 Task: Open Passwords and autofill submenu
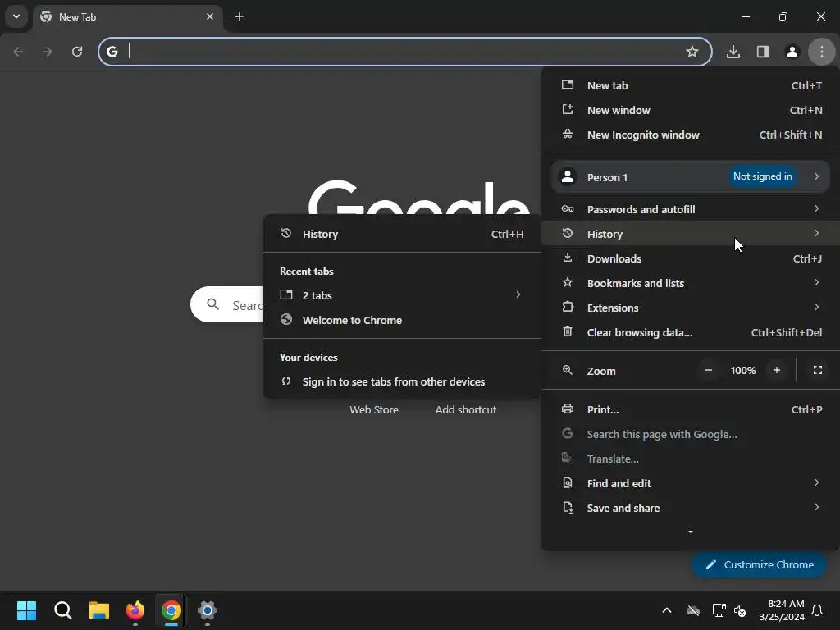coord(691,209)
